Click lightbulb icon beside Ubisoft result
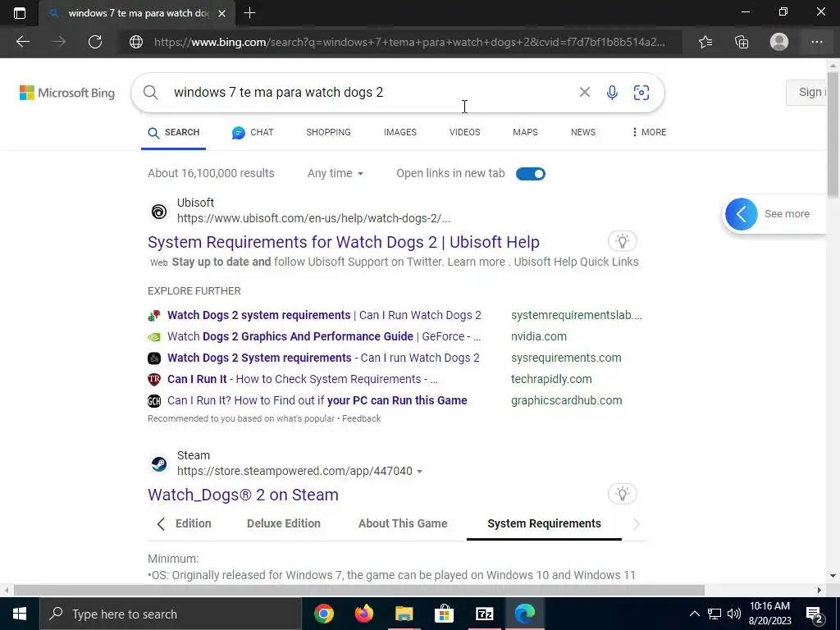Viewport: 840px width, 630px height. point(622,241)
